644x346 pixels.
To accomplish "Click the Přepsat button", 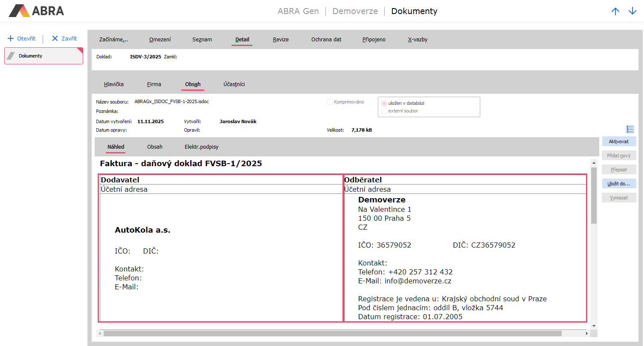I will coord(619,170).
